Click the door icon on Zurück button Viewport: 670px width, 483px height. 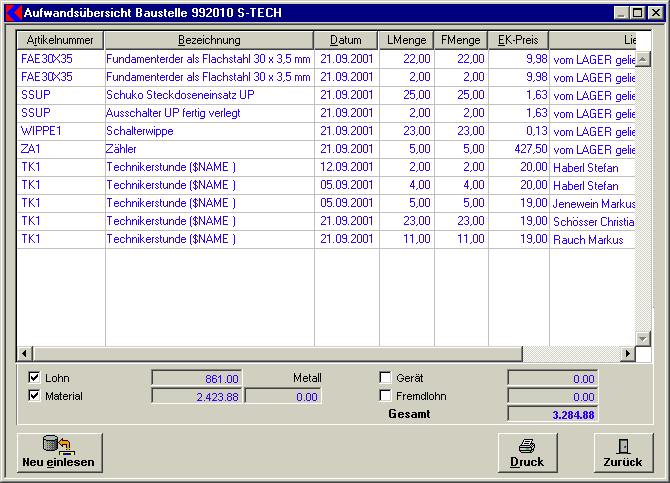click(x=623, y=446)
